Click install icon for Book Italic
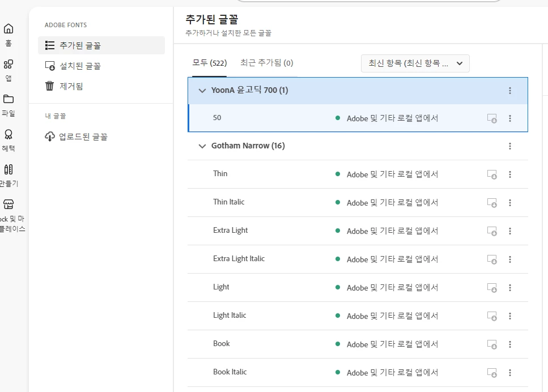 (492, 373)
